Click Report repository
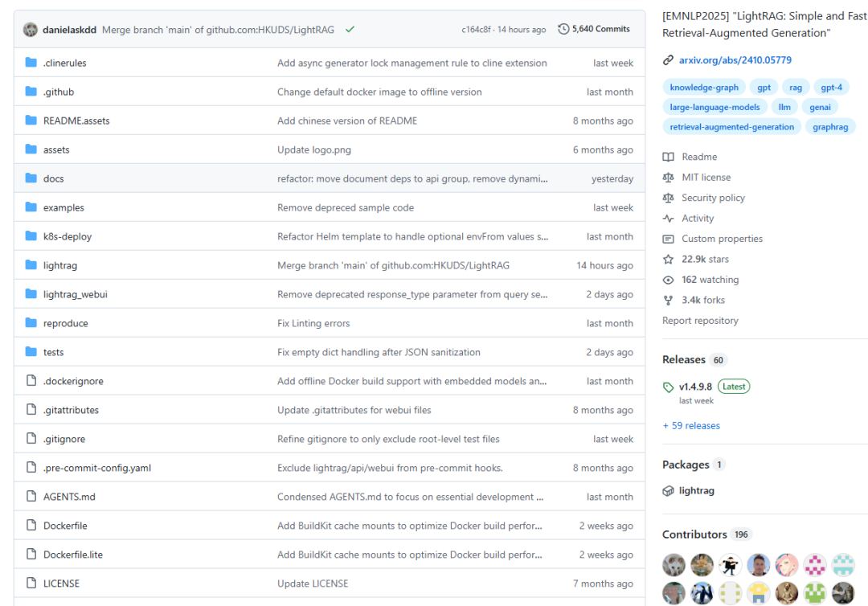This screenshot has height=606, width=868. click(700, 321)
